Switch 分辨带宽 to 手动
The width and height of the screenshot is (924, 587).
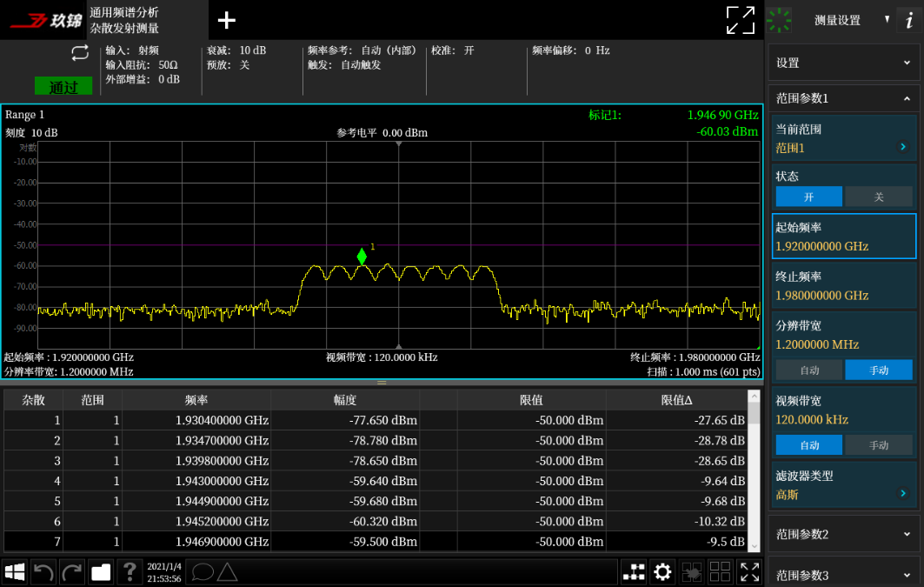point(879,370)
